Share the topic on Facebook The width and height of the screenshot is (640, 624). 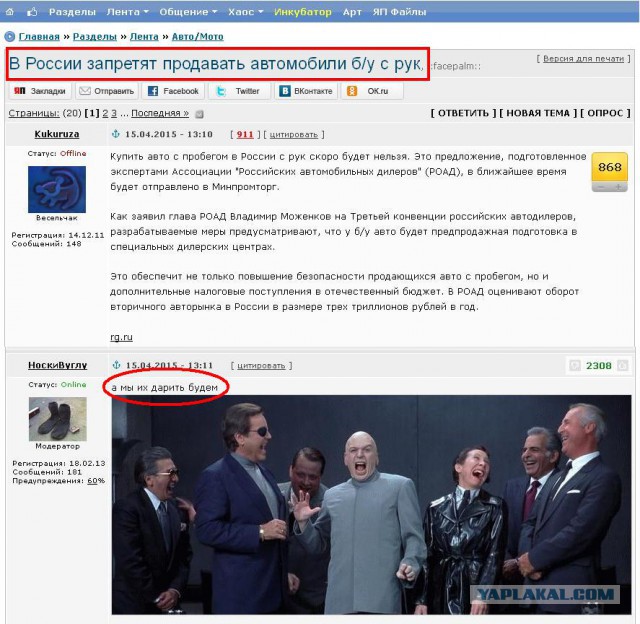pyautogui.click(x=173, y=91)
